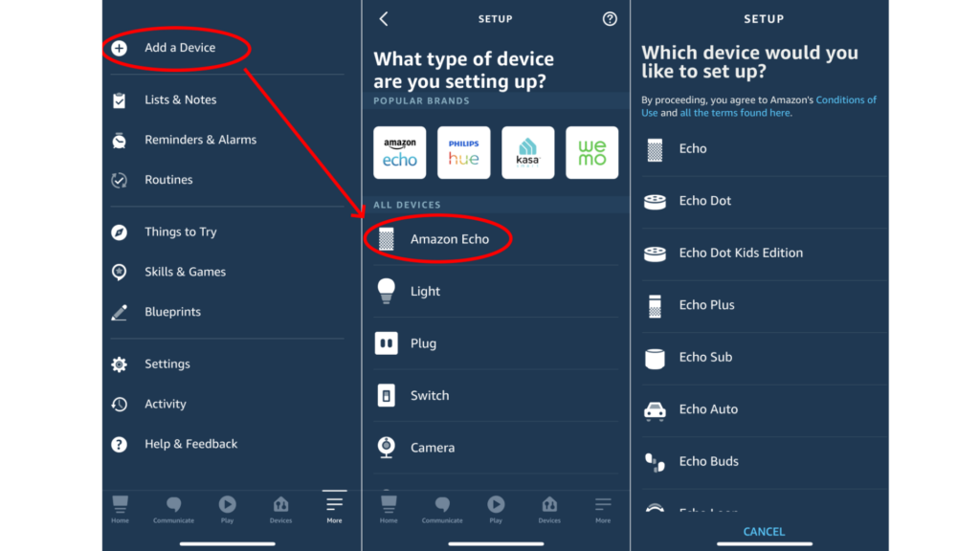Screen dimensions: 980x551
Task: Choose the Echo Auto label
Action: click(x=708, y=409)
